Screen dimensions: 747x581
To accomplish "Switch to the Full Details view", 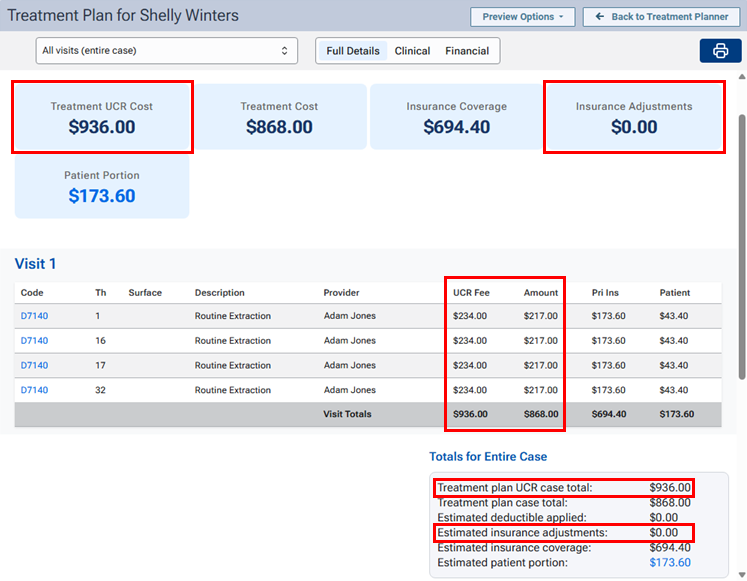I will pos(352,51).
